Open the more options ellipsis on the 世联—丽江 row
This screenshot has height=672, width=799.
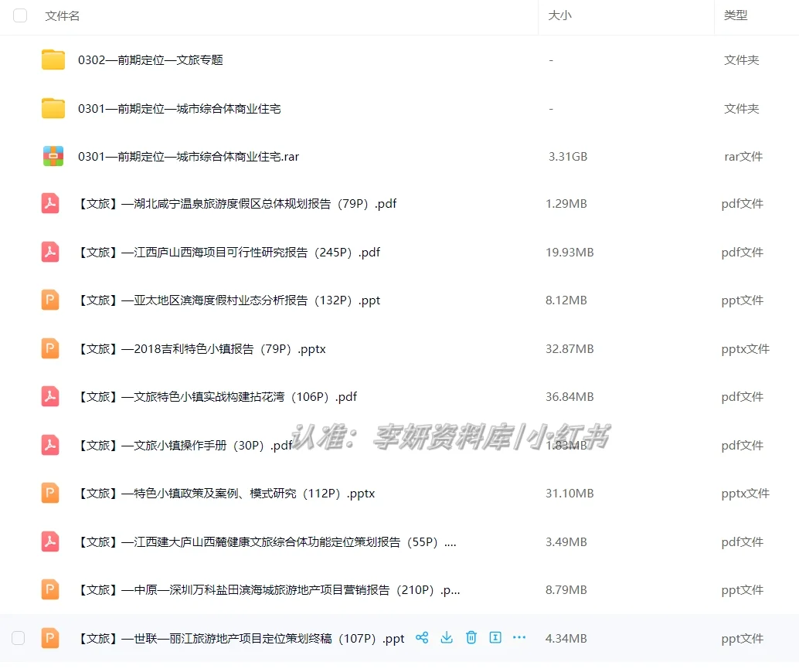pyautogui.click(x=519, y=638)
